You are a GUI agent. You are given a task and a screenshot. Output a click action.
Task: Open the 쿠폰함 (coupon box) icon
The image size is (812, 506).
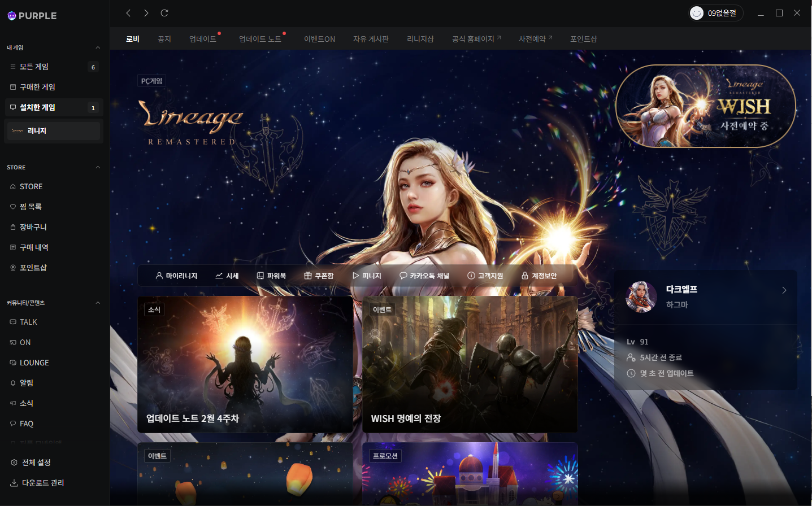(319, 275)
